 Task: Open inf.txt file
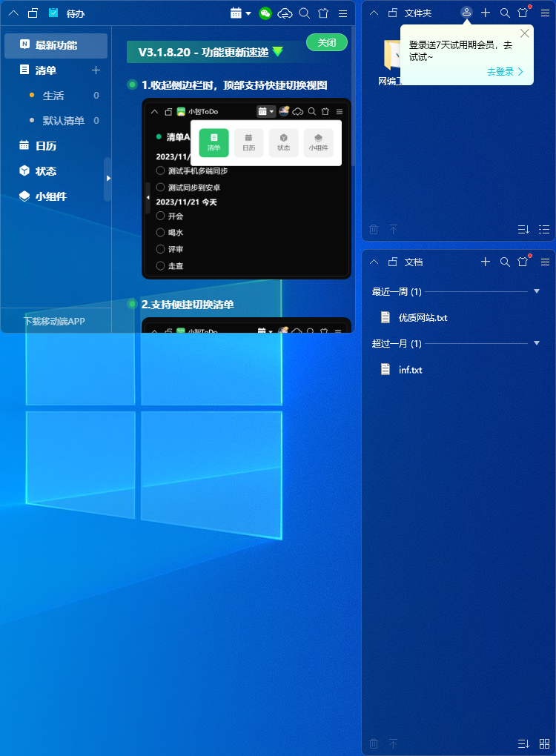pyautogui.click(x=402, y=369)
